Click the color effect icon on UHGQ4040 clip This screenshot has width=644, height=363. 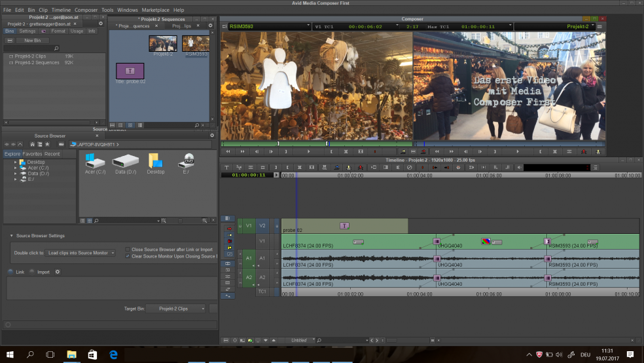tap(486, 242)
